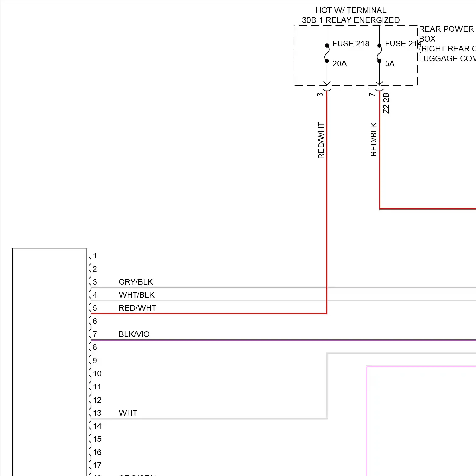The image size is (476, 476).
Task: Click connector pin number "9"
Action: pos(95,360)
